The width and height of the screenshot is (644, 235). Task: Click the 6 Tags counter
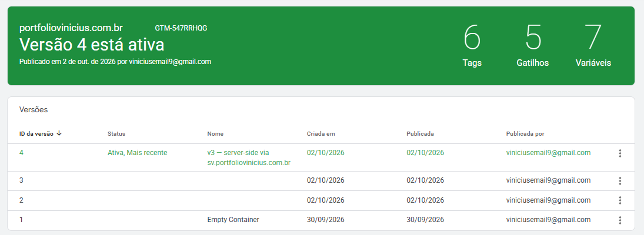pyautogui.click(x=472, y=45)
